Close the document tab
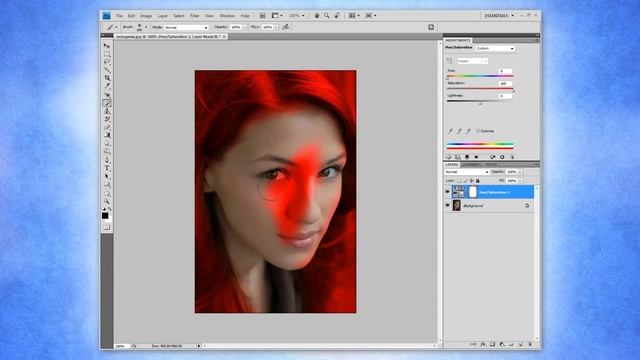This screenshot has height=360, width=640. [x=224, y=37]
